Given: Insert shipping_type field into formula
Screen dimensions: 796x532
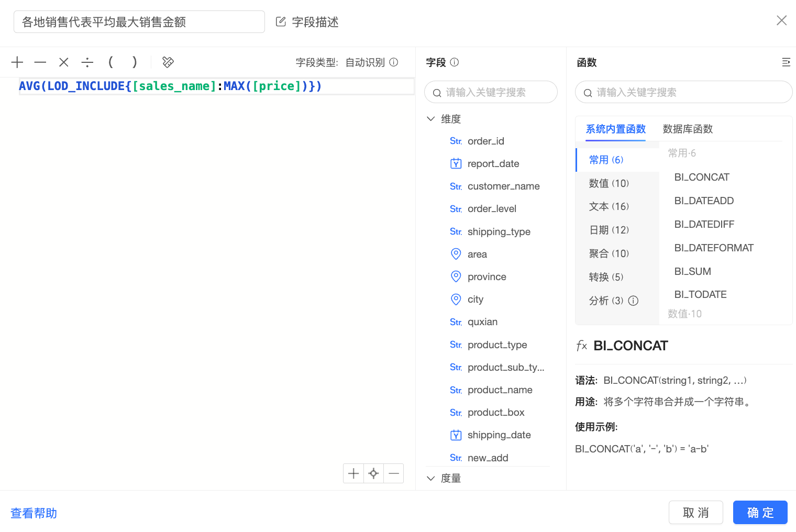Looking at the screenshot, I should click(499, 231).
